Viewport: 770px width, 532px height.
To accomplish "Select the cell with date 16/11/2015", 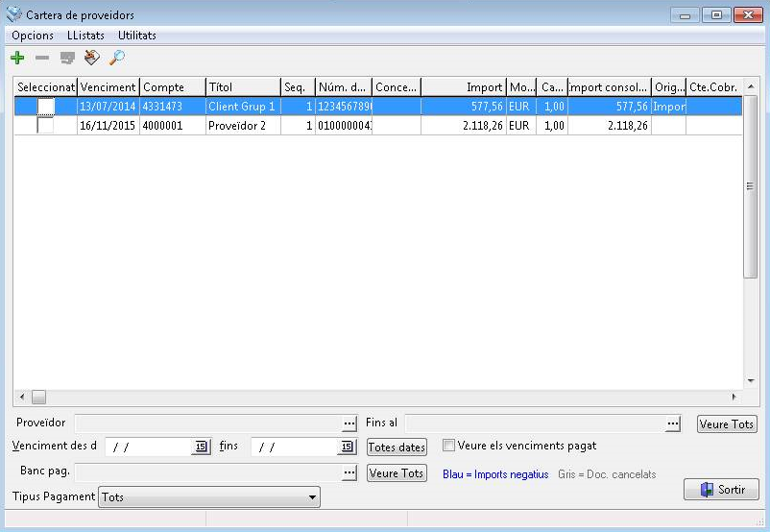I will coord(108,125).
